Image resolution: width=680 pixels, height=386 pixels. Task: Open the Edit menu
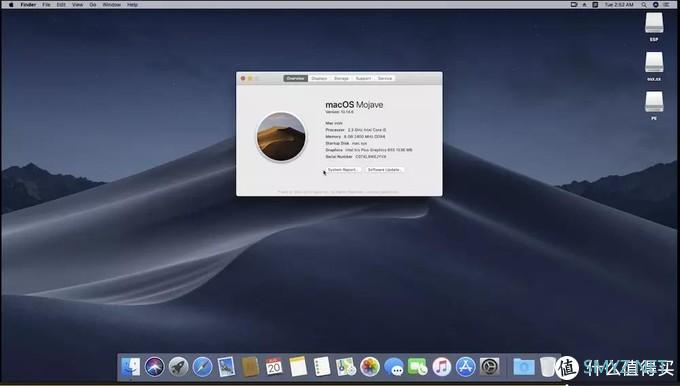61,5
